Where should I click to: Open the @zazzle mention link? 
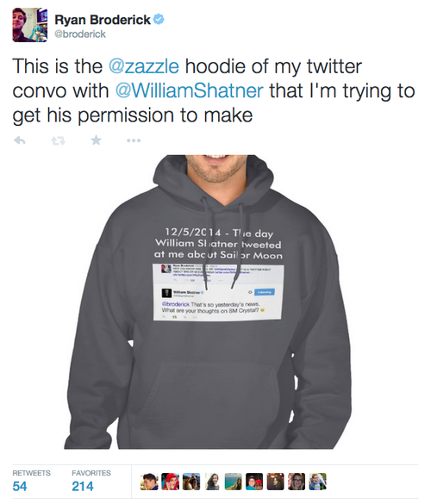tap(144, 66)
